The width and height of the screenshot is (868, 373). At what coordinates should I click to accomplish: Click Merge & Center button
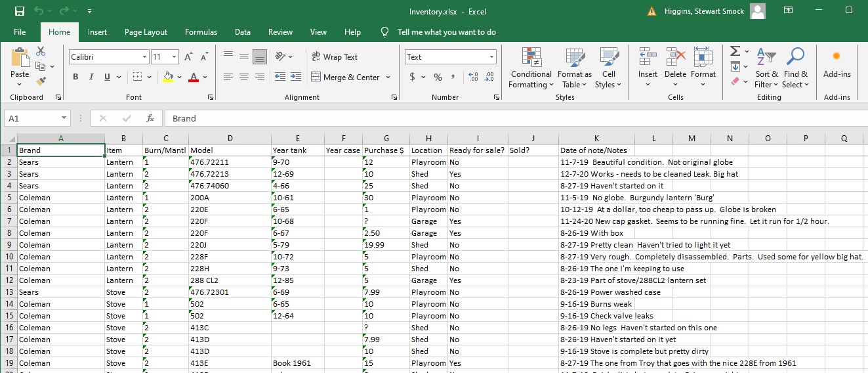(x=346, y=77)
